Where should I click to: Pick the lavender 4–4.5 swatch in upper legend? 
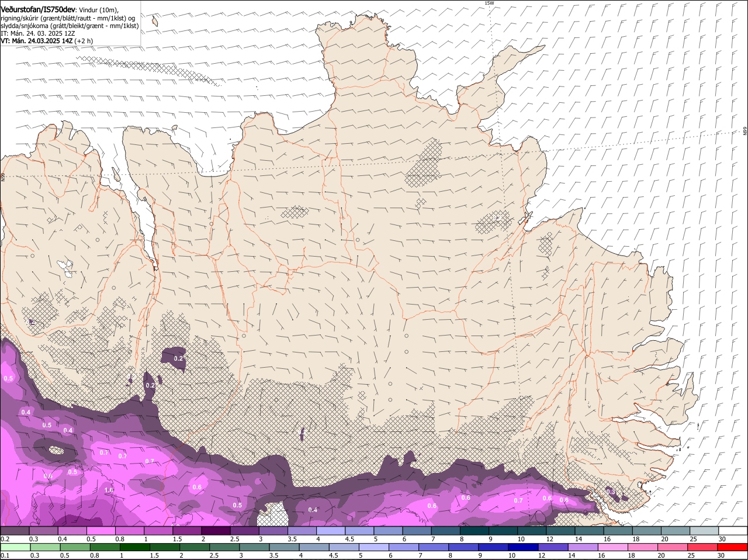[331, 530]
